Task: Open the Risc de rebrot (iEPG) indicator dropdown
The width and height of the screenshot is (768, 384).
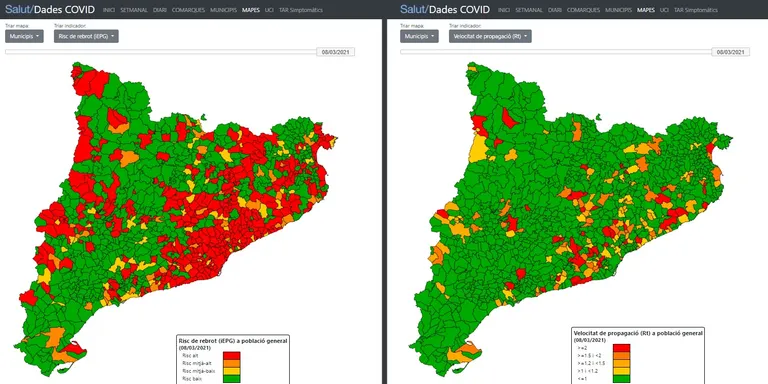Action: pyautogui.click(x=86, y=36)
